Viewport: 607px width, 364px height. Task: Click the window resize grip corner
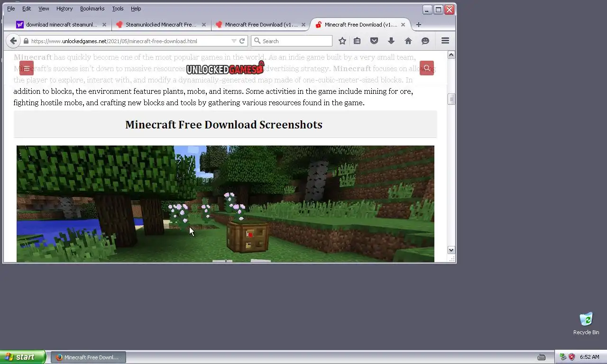click(452, 259)
